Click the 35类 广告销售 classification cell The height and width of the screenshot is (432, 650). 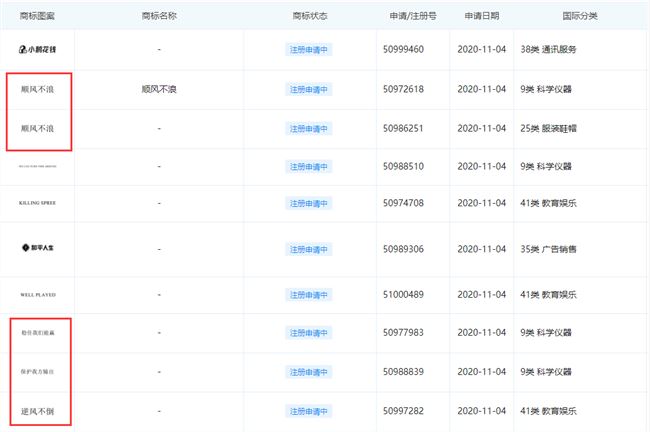click(x=548, y=249)
